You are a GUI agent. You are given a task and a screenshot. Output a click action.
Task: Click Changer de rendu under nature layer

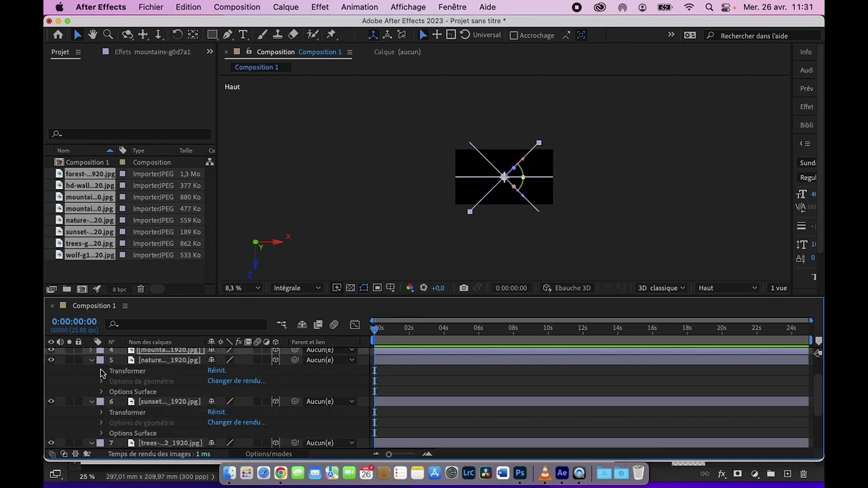point(237,381)
